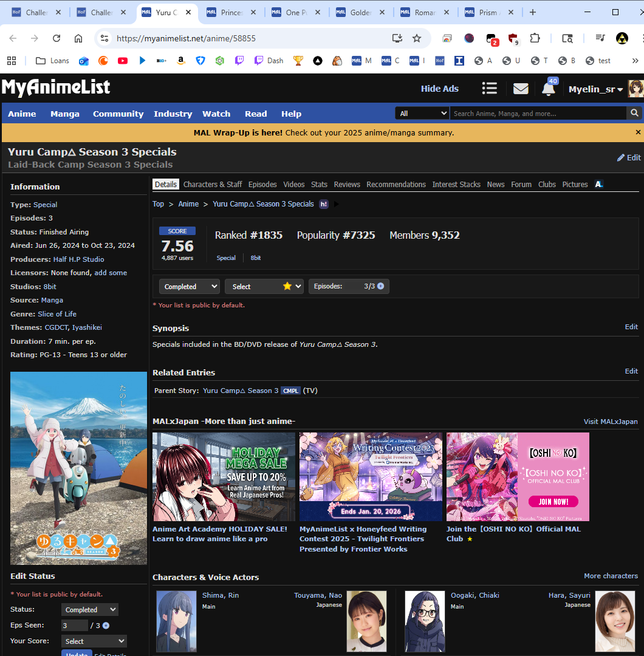
Task: Open Your Score Select dropdown
Action: [94, 641]
